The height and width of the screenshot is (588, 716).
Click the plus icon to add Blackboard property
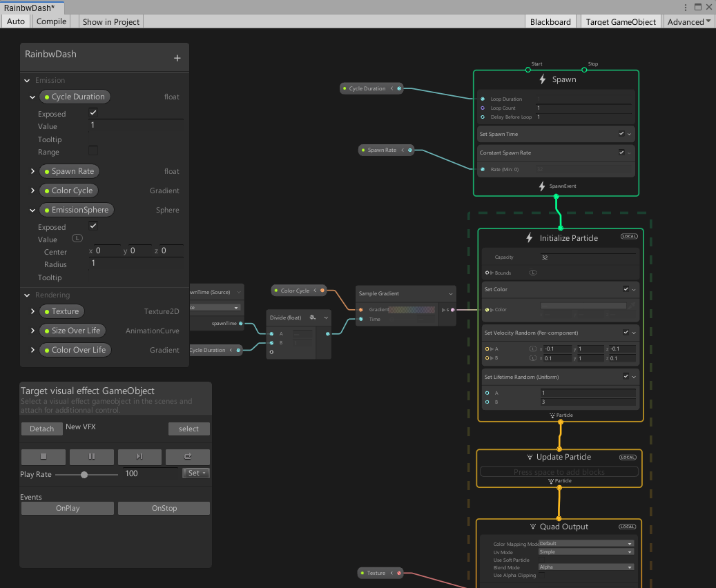click(177, 59)
